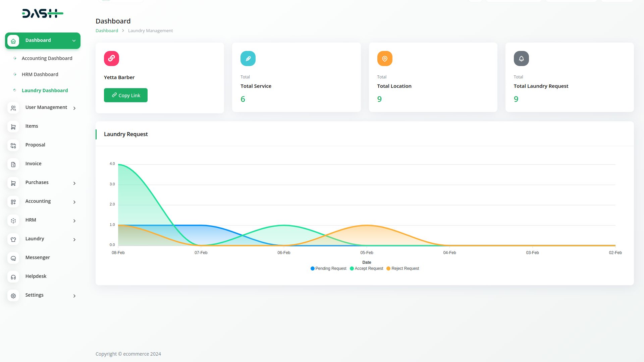Click the orange Total Location pin icon

[385, 58]
